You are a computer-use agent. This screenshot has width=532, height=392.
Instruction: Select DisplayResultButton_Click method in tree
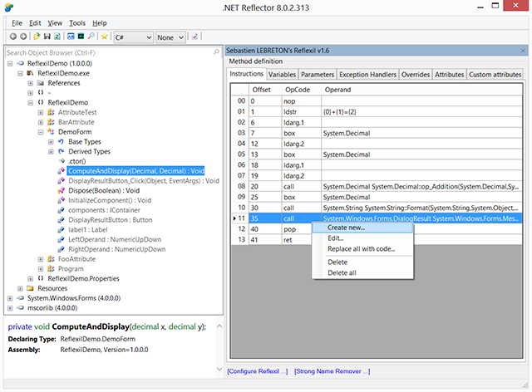point(144,181)
